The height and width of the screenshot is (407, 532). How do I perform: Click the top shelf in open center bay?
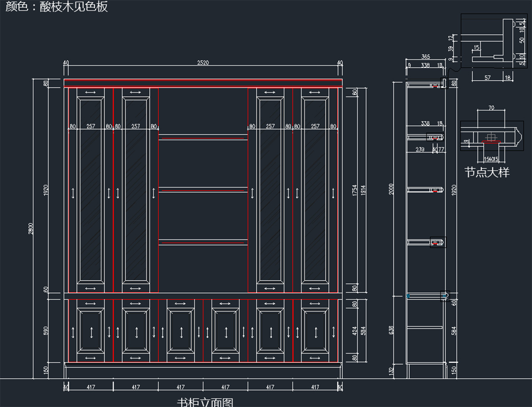point(203,137)
